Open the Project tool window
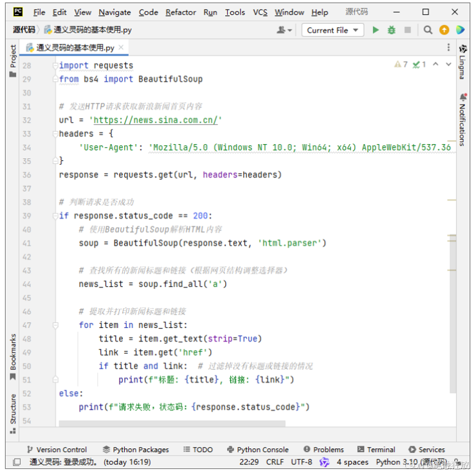The height and width of the screenshot is (474, 476). click(x=13, y=60)
